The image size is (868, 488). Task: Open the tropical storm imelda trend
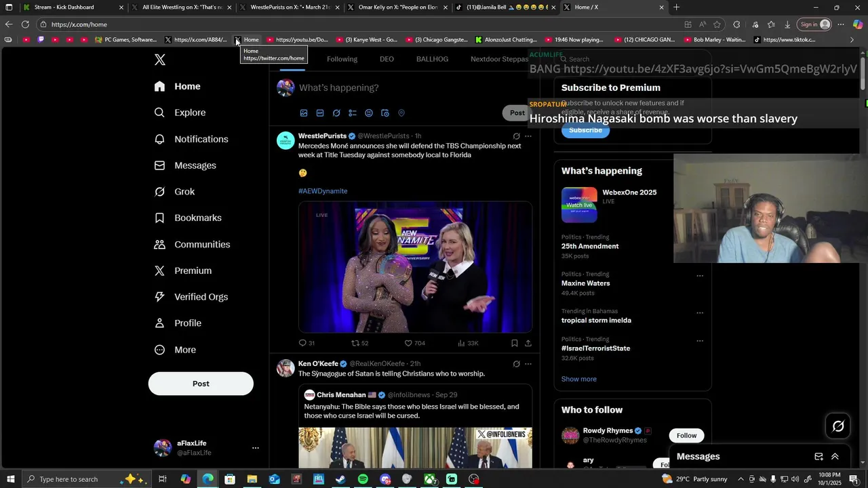[x=596, y=320]
